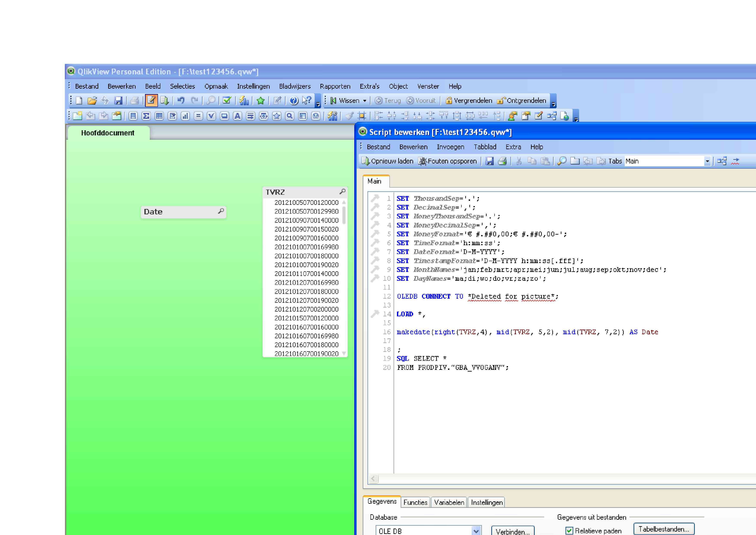The width and height of the screenshot is (756, 535).
Task: Click the Undo arrow in main toolbar
Action: [x=181, y=100]
